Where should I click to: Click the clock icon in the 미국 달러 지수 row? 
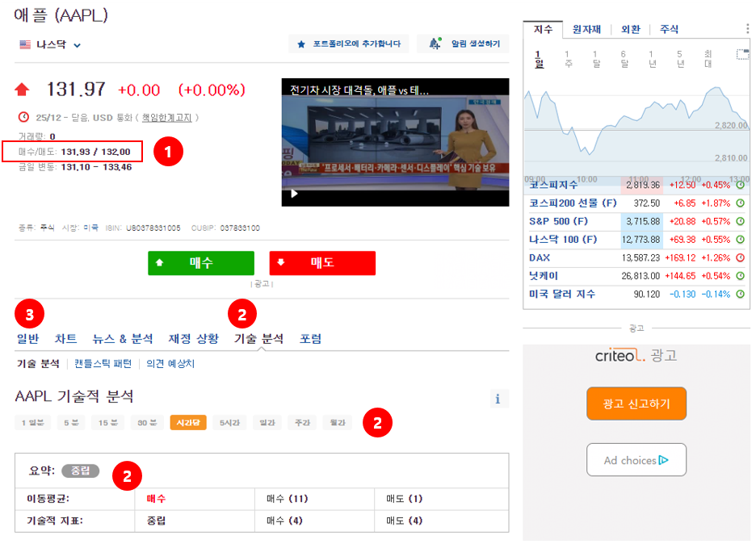point(741,294)
